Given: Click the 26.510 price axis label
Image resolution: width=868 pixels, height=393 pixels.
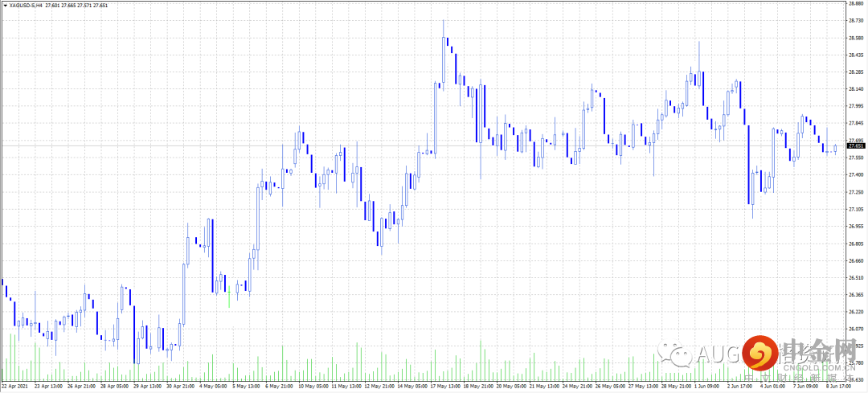Looking at the screenshot, I should pyautogui.click(x=856, y=278).
